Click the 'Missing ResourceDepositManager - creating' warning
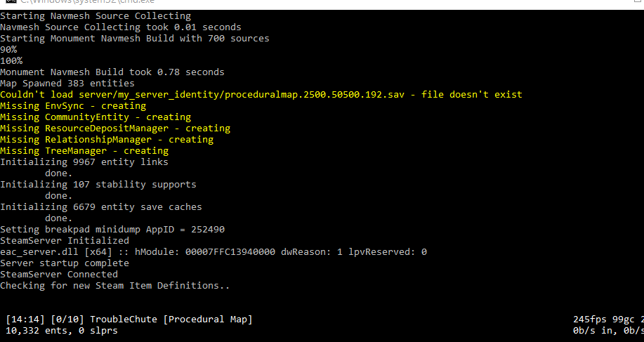Image resolution: width=644 pixels, height=342 pixels. pyautogui.click(x=115, y=128)
